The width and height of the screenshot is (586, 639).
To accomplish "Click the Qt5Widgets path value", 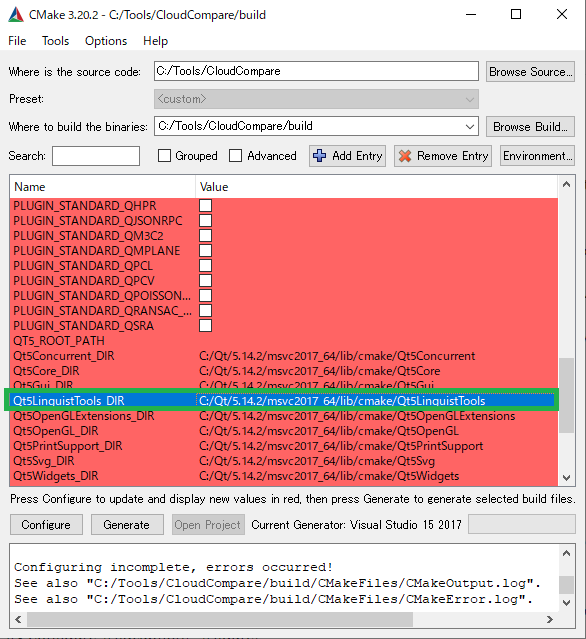I will (329, 476).
